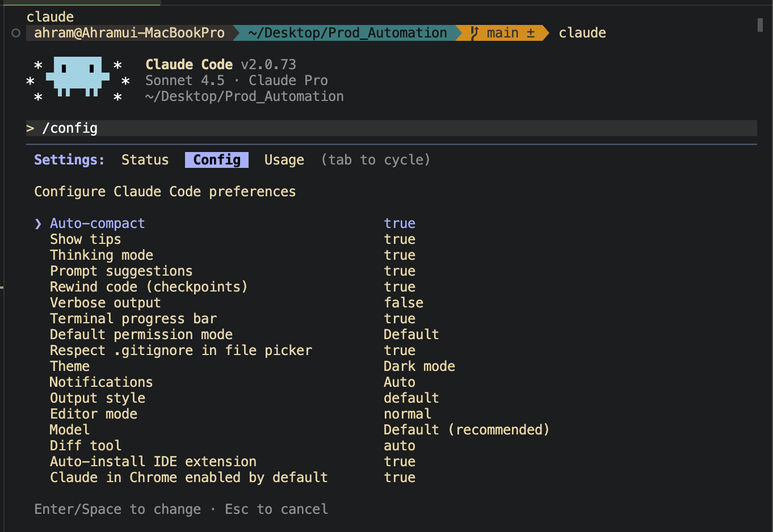Open the Theme Dark mode selector
The image size is (773, 532).
(419, 366)
